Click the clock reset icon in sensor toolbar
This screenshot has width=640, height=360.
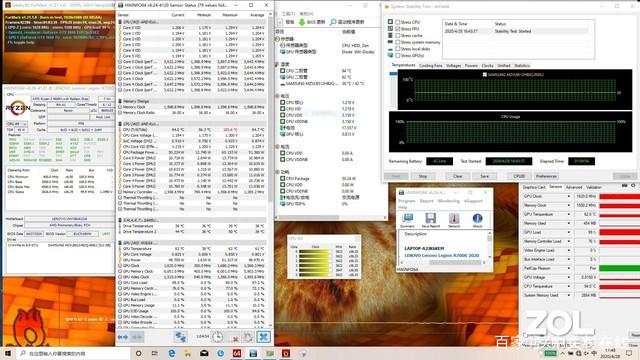pos(217,337)
